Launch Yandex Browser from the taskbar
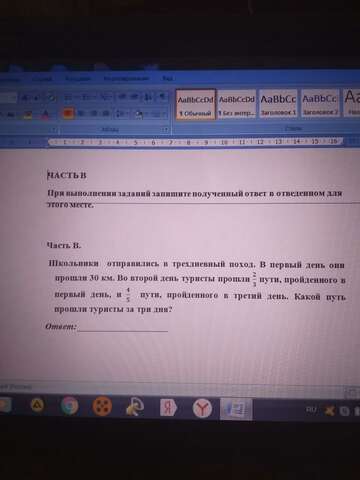The height and width of the screenshot is (480, 360). (x=202, y=407)
